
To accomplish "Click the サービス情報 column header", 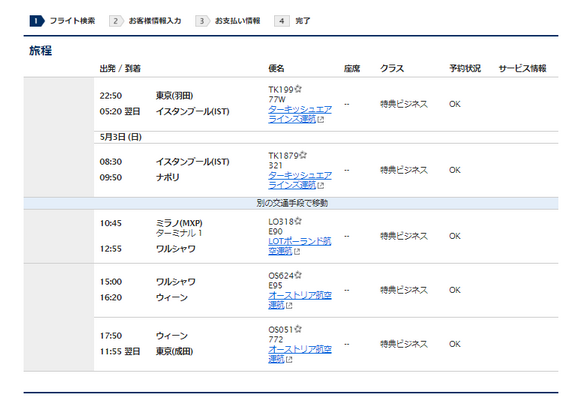I will (522, 69).
